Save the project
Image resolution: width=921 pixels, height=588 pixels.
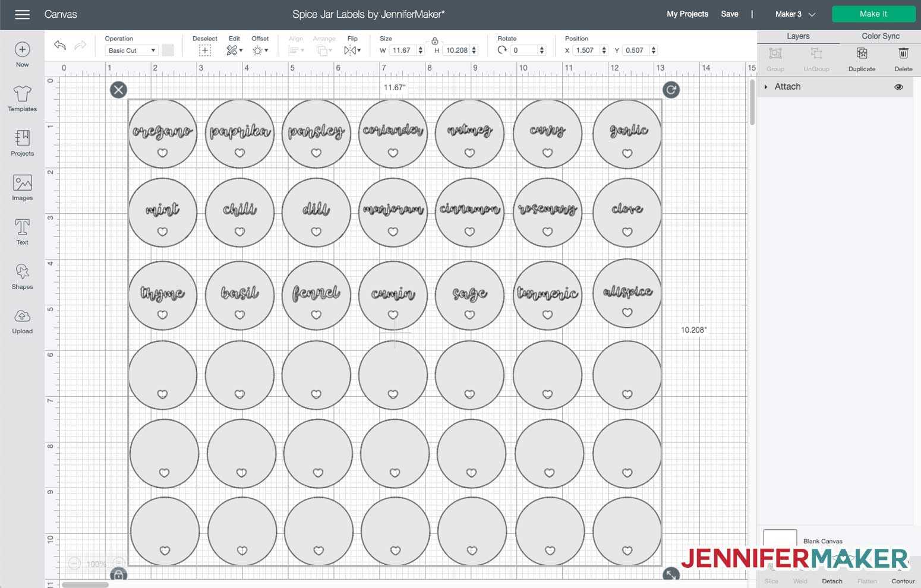pyautogui.click(x=730, y=14)
